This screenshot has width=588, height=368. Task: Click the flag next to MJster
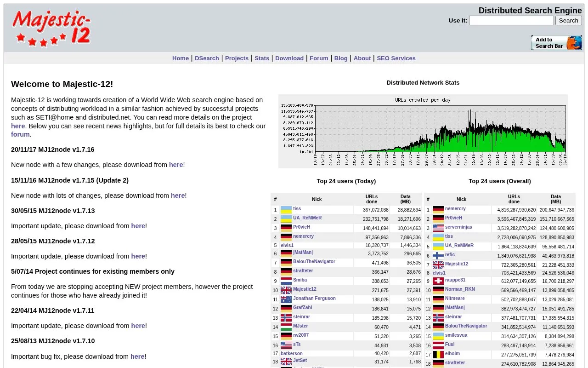286,327
